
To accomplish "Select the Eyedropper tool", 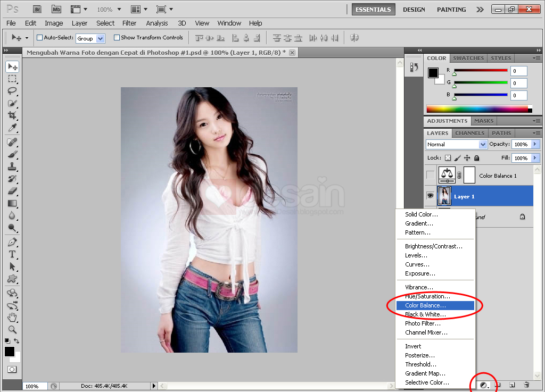I will click(12, 128).
